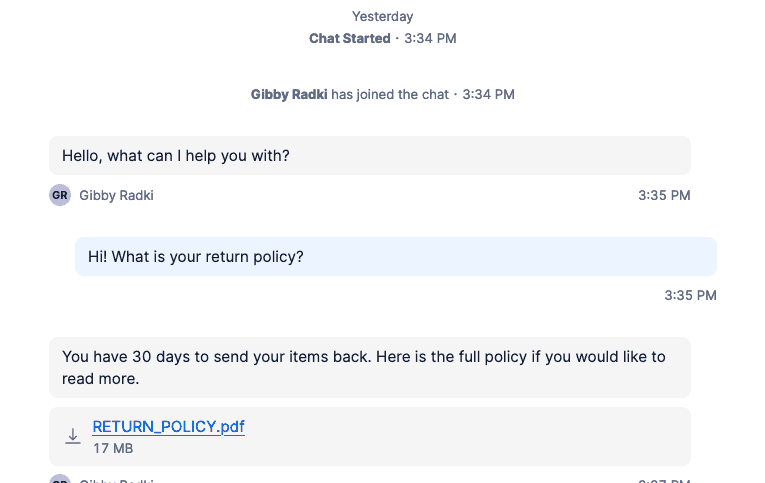Select the "What is your return policy?" message bubble
Image resolution: width=765 pixels, height=483 pixels.
coord(395,256)
